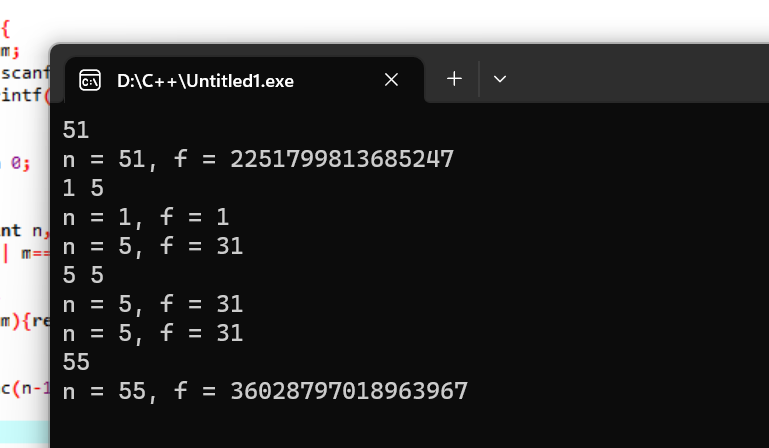Click the red opening brace in the editor
Image resolution: width=769 pixels, height=448 pixels.
(x=5, y=29)
